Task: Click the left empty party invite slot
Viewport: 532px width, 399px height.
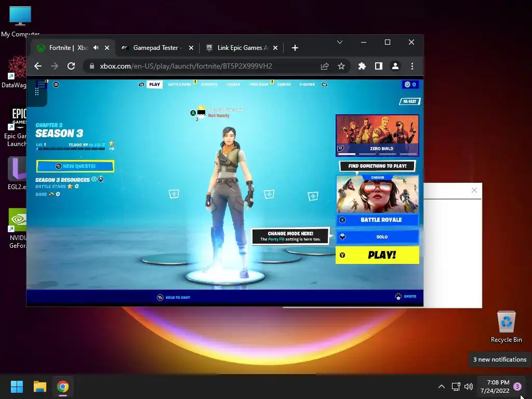Action: click(x=174, y=194)
